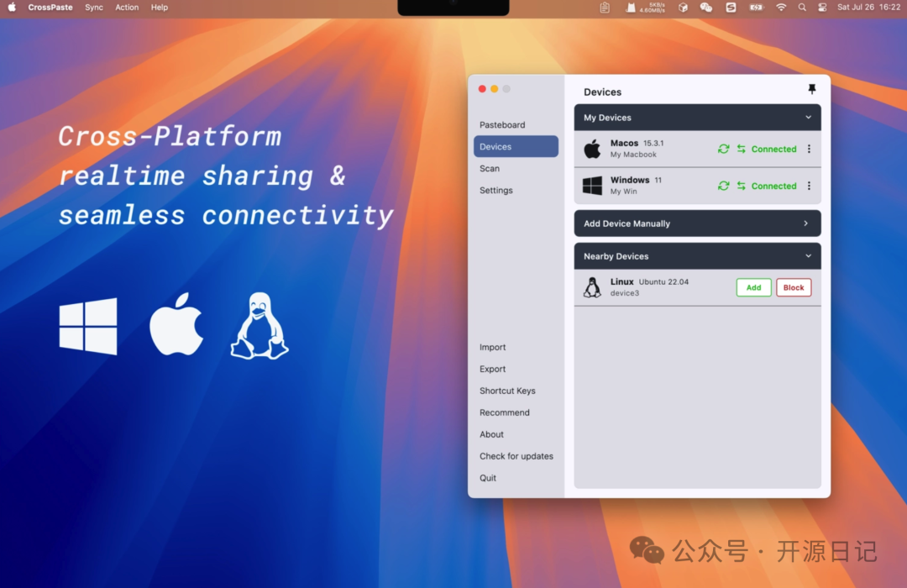
Task: Select Check for updates in sidebar
Action: pos(516,456)
